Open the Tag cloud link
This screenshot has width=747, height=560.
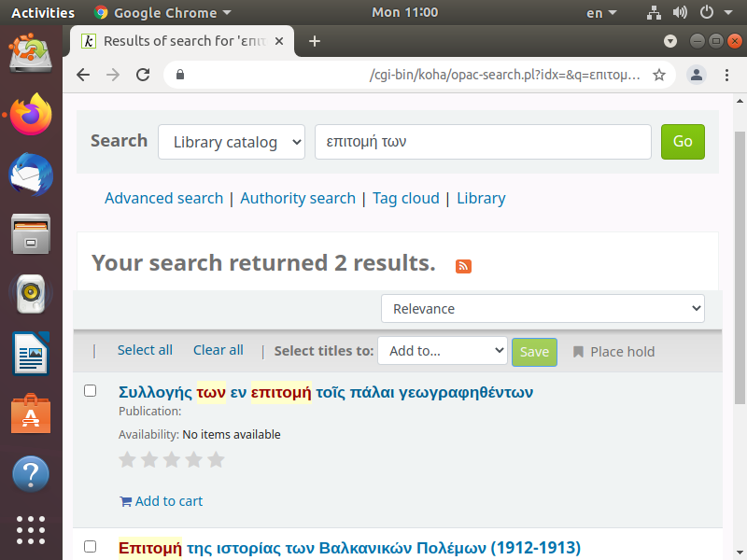point(405,198)
